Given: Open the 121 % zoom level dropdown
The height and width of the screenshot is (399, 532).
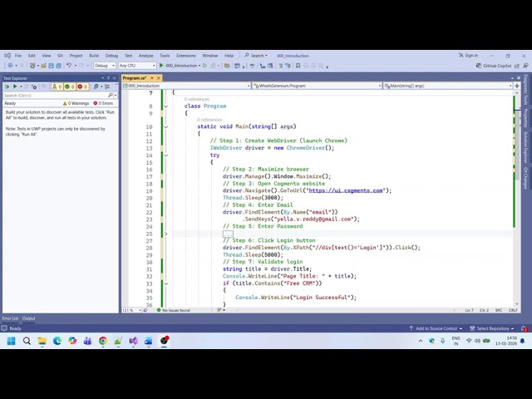Looking at the screenshot, I should click(131, 310).
